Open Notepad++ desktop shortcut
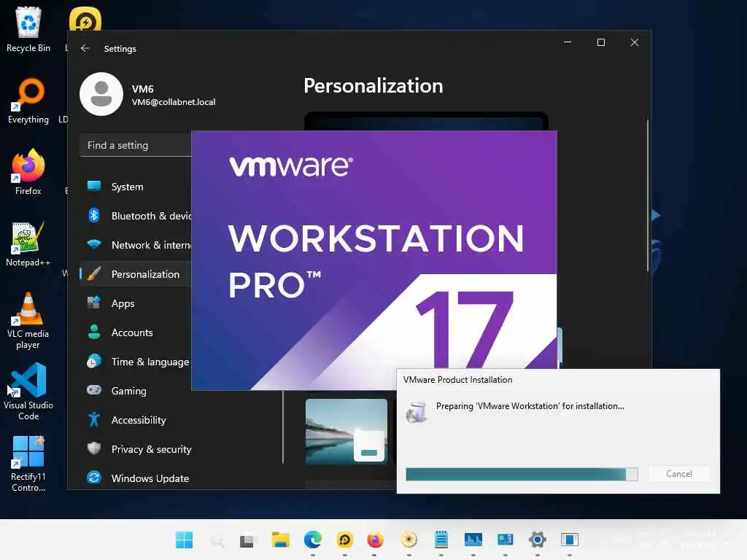The height and width of the screenshot is (560, 747). point(28,244)
